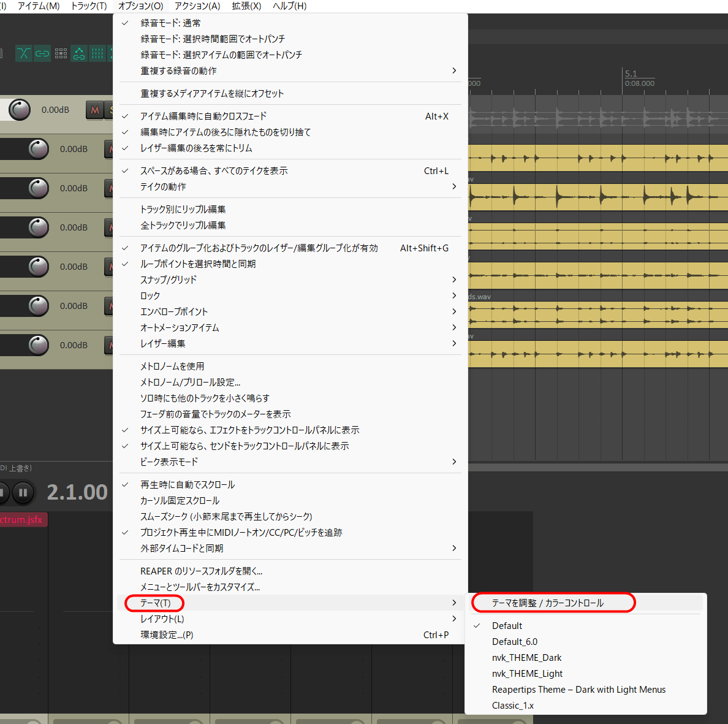This screenshot has height=724, width=728.
Task: Uncheck アイテム編集時に自動クロスフェード option
Action: point(203,116)
